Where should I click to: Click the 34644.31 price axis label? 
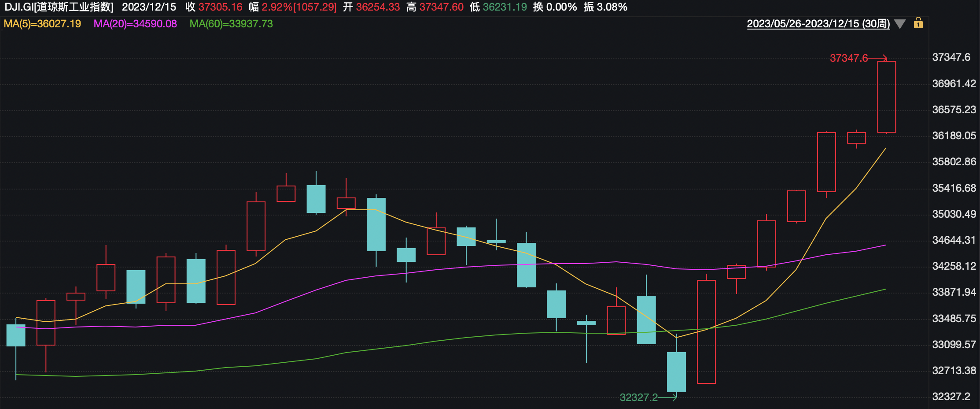(x=954, y=240)
